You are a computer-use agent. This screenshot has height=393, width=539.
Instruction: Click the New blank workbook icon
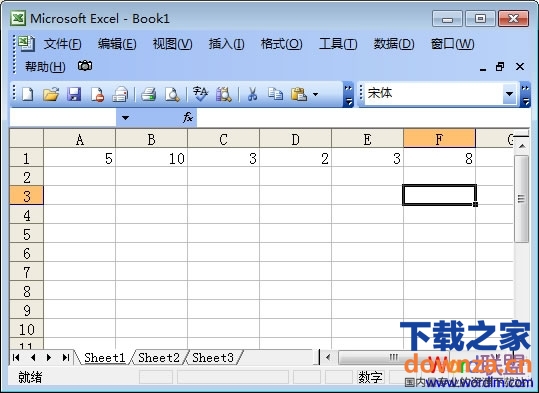[x=28, y=94]
